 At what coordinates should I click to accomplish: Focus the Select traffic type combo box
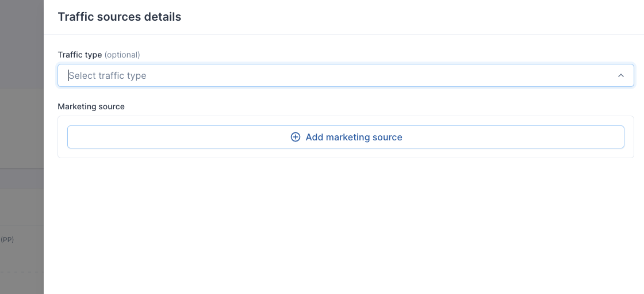pyautogui.click(x=346, y=75)
